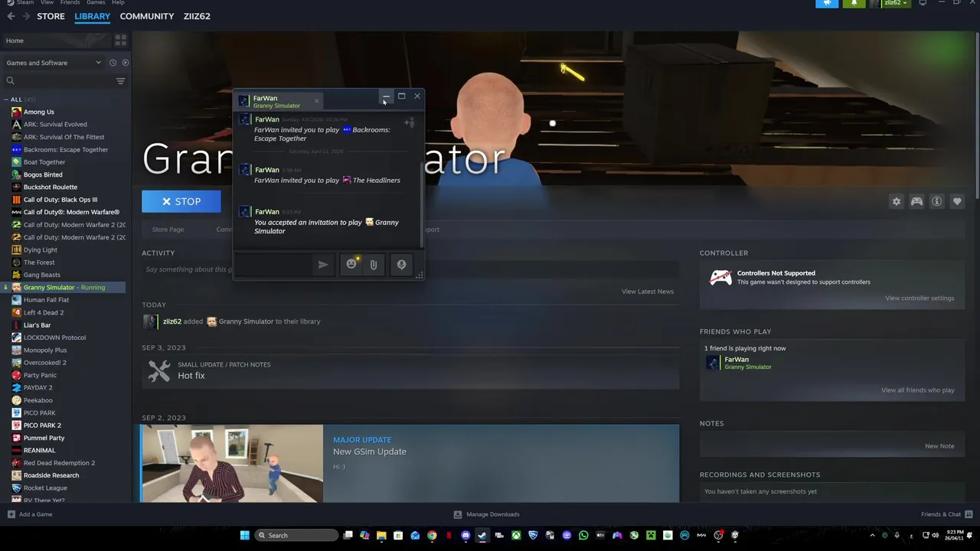
Task: Open Discord from the taskbar
Action: [x=465, y=535]
